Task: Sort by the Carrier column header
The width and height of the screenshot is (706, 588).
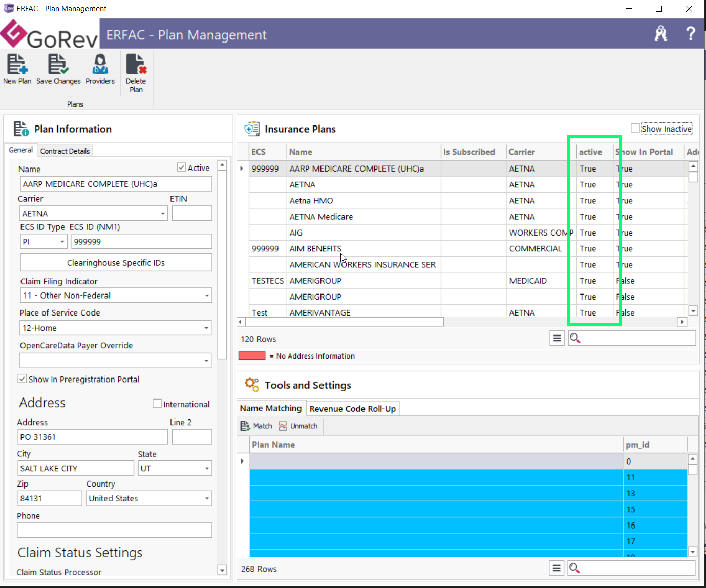Action: point(541,152)
